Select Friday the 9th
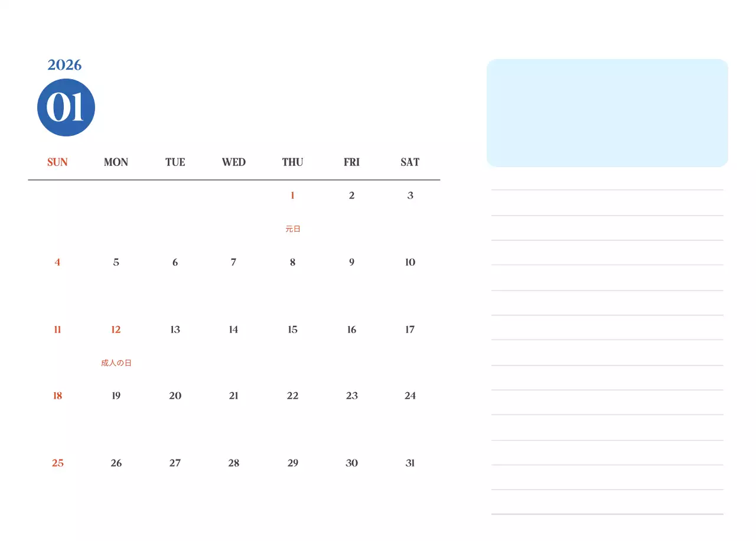 click(351, 262)
